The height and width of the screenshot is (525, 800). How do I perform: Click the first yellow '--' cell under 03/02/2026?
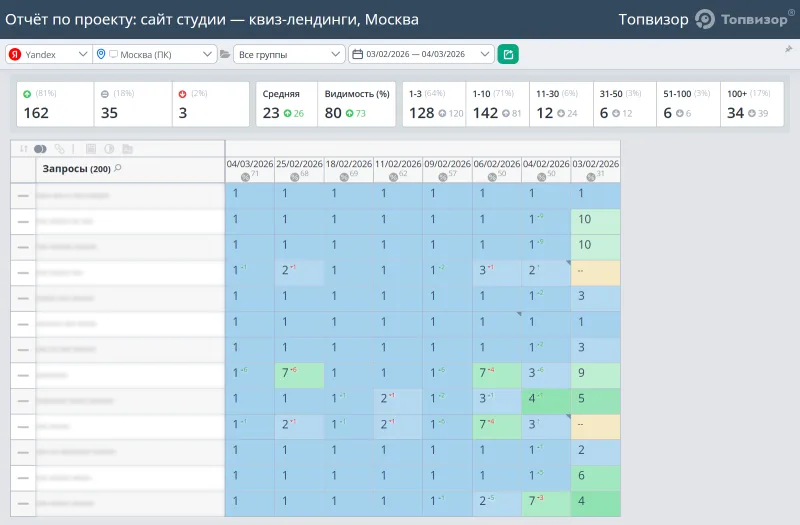pos(595,273)
